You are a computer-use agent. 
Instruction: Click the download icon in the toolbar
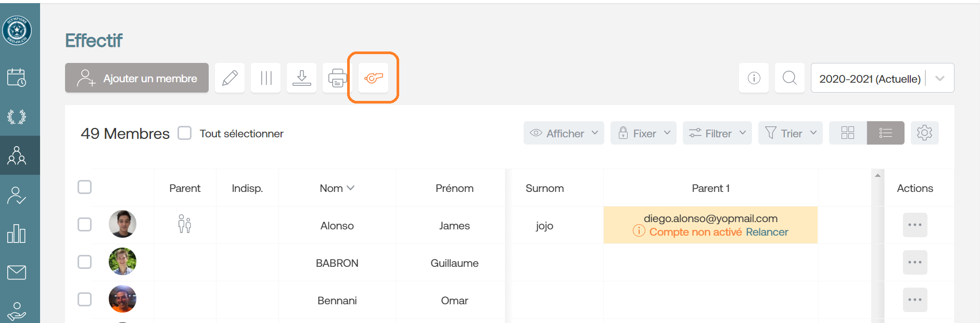[x=301, y=78]
